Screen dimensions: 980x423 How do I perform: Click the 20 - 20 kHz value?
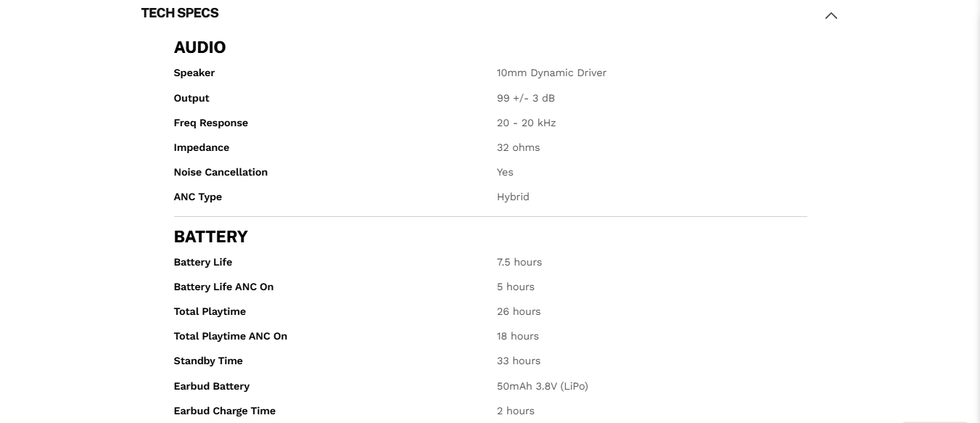tap(526, 123)
